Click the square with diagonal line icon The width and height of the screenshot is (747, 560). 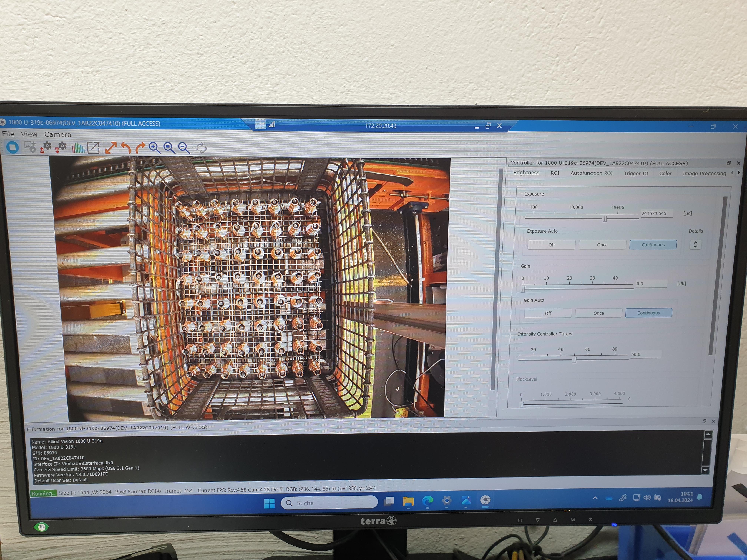coord(93,148)
